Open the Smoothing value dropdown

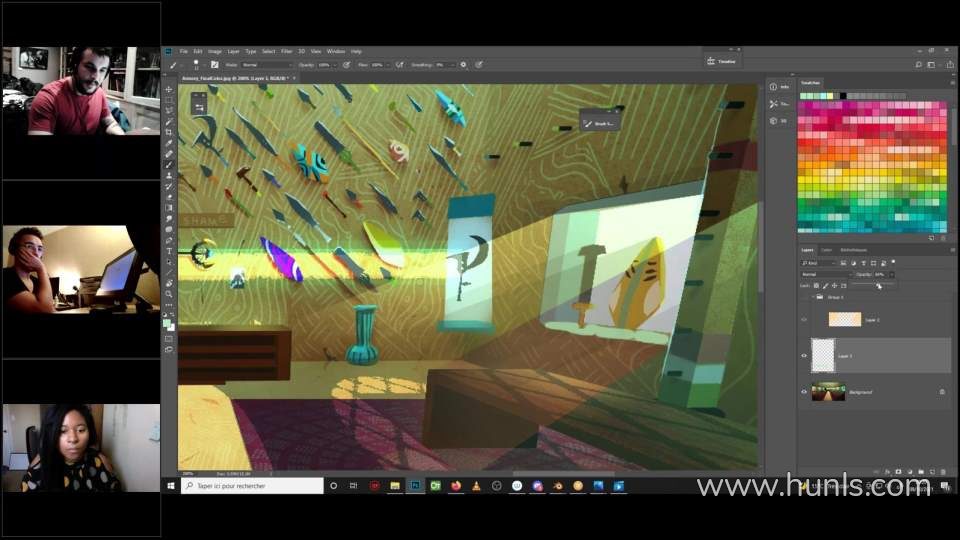[x=454, y=65]
